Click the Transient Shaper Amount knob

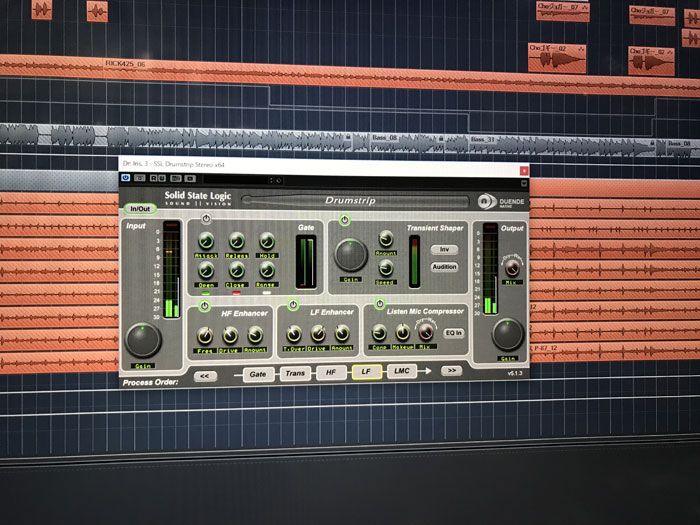click(x=386, y=239)
